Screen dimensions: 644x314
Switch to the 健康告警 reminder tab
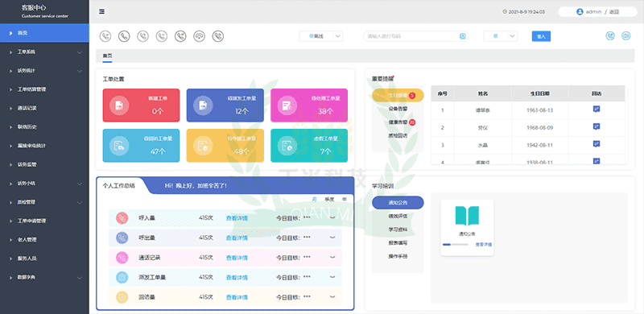click(398, 122)
